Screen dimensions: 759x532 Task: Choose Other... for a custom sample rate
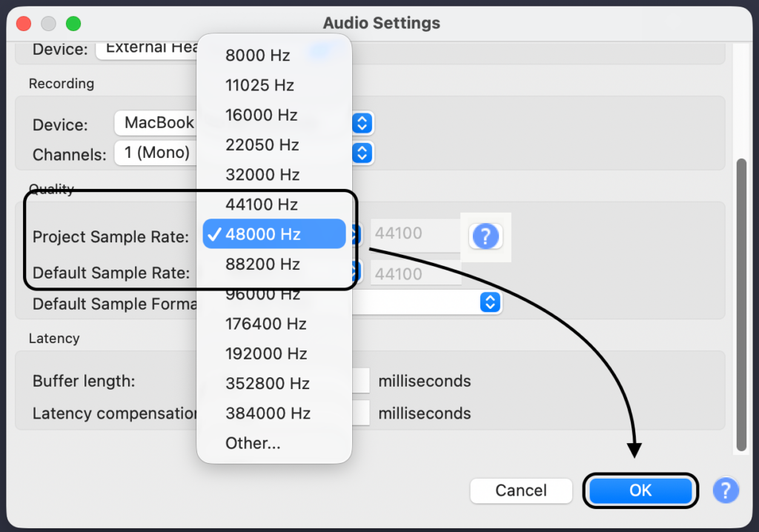point(253,443)
